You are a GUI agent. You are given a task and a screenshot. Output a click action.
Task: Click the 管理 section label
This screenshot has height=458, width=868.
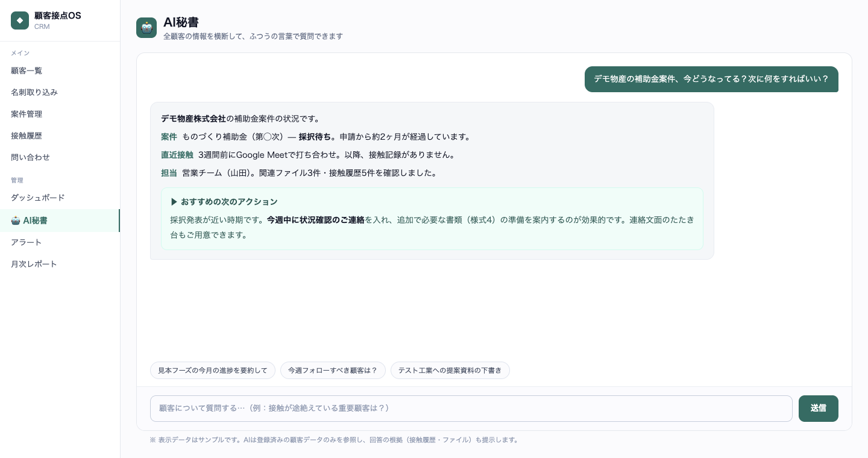coord(17,180)
